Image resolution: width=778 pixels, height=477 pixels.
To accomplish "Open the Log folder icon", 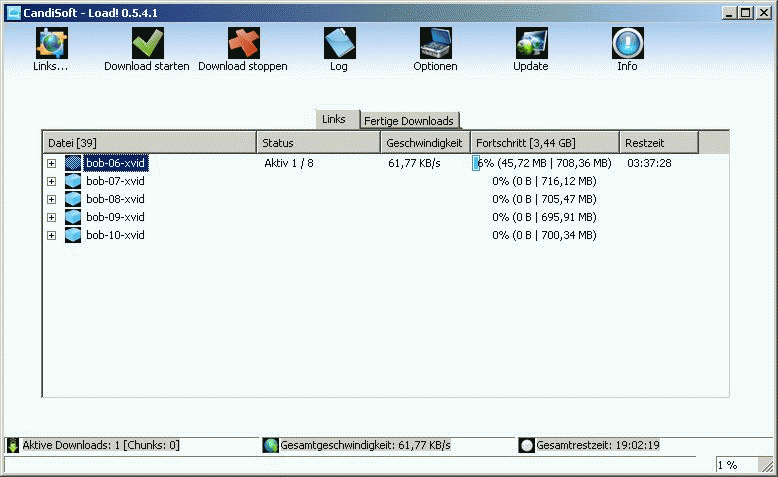I will point(339,43).
